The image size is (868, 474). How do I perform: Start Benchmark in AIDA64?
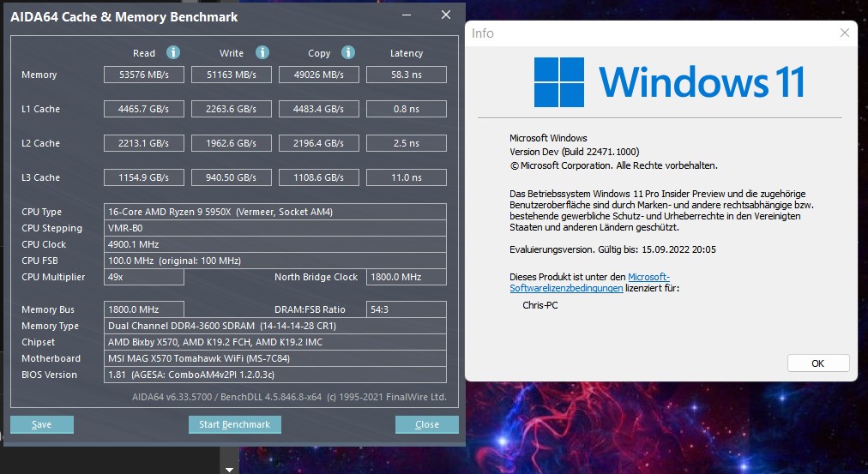[x=235, y=424]
